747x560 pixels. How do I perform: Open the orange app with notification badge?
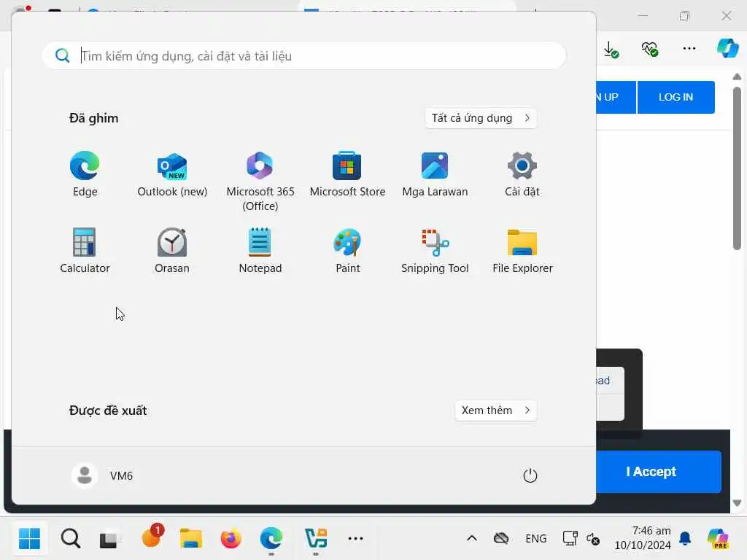click(x=152, y=537)
